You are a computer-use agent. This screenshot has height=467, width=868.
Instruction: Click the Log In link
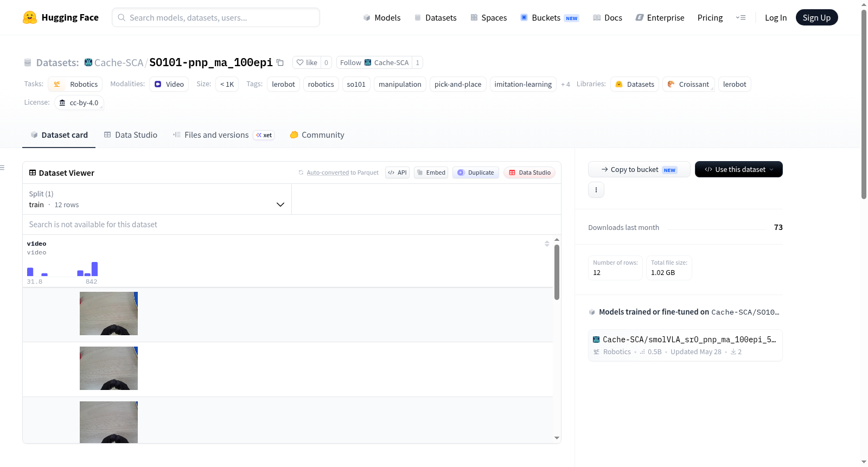point(776,17)
